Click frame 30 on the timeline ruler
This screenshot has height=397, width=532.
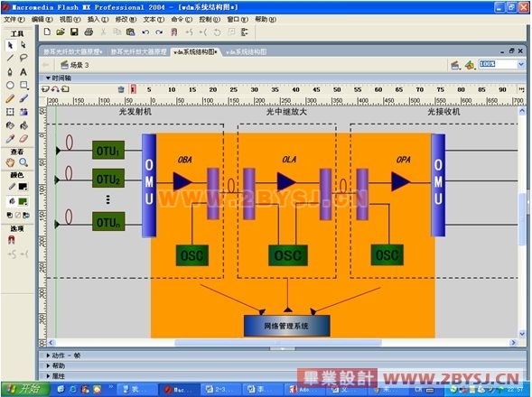tap(254, 89)
